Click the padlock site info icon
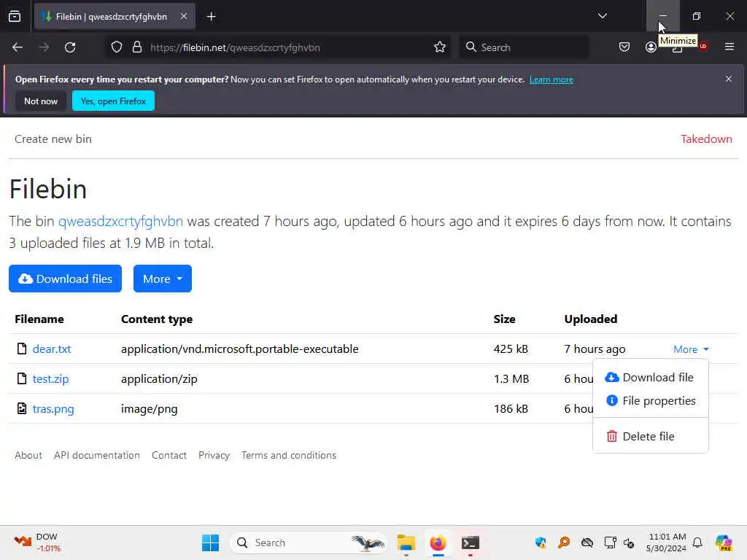Image resolution: width=747 pixels, height=560 pixels. click(x=137, y=47)
